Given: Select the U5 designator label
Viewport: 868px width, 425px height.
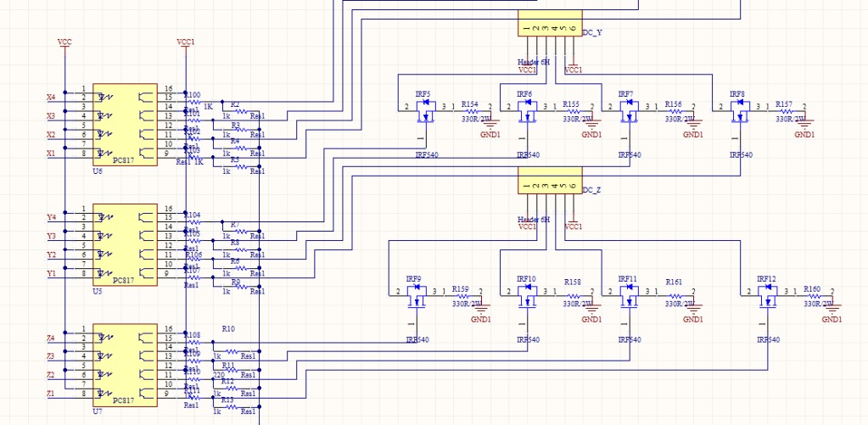Looking at the screenshot, I should [x=98, y=291].
